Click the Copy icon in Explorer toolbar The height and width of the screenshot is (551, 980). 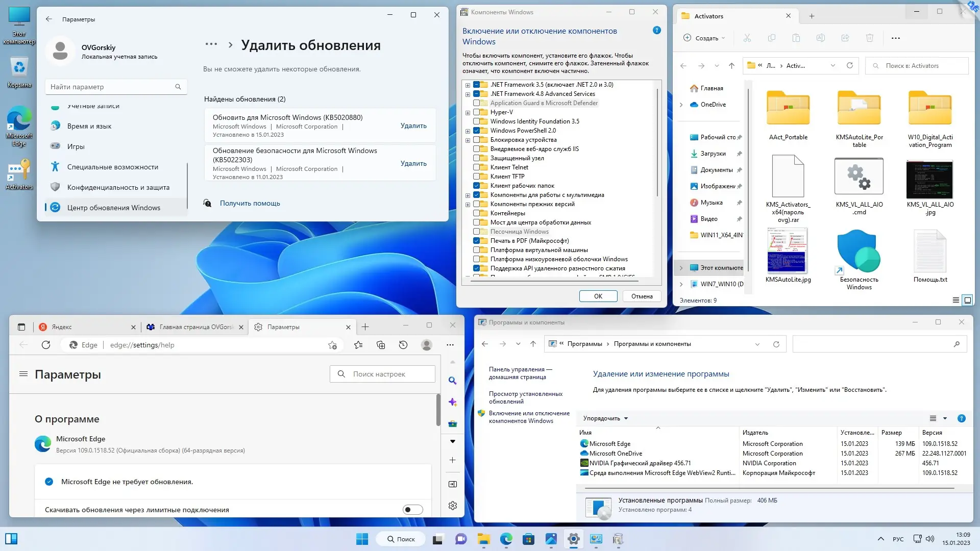pyautogui.click(x=772, y=38)
